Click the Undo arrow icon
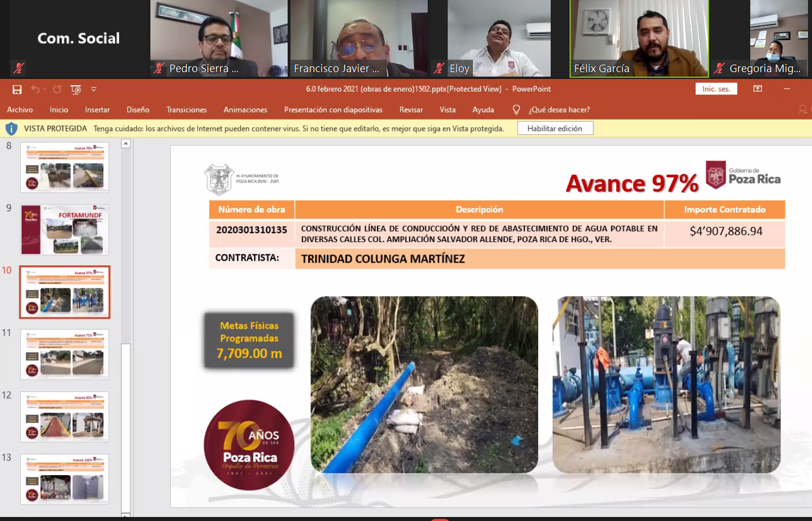 click(x=35, y=89)
